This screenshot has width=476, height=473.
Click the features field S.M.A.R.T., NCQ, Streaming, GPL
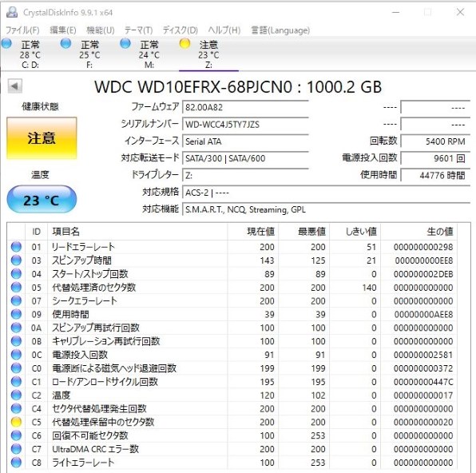[x=327, y=209]
